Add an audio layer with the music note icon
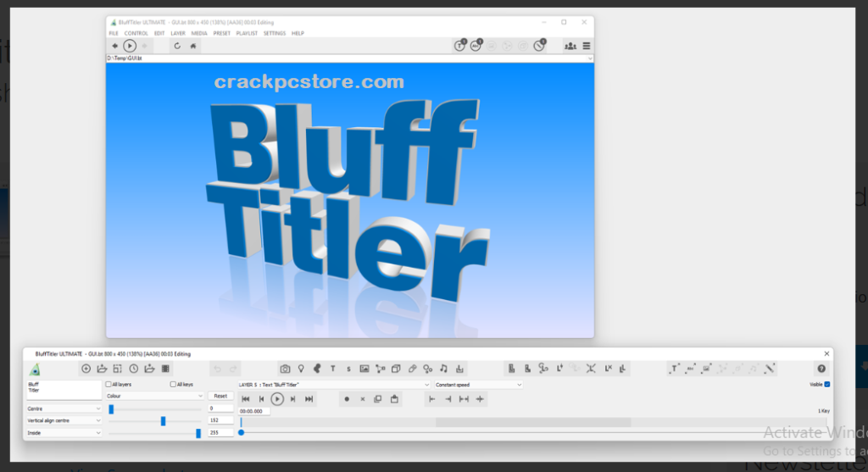The height and width of the screenshot is (472, 868). [x=443, y=369]
